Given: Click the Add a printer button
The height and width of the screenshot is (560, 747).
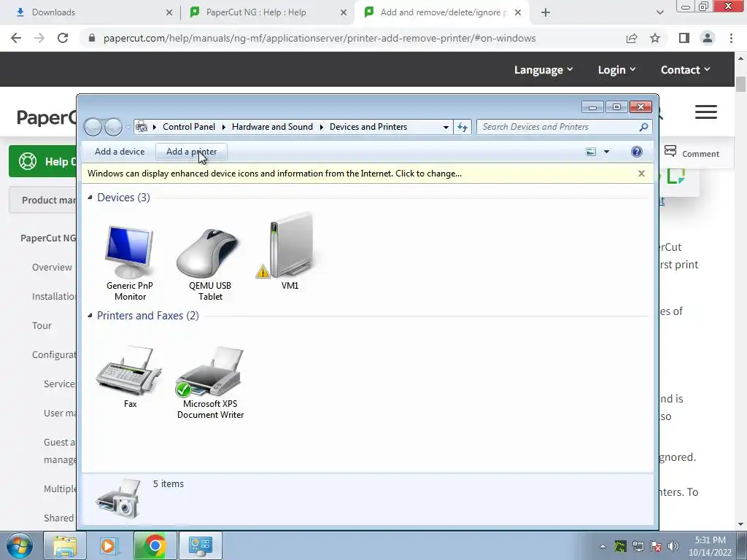Looking at the screenshot, I should coord(191,152).
